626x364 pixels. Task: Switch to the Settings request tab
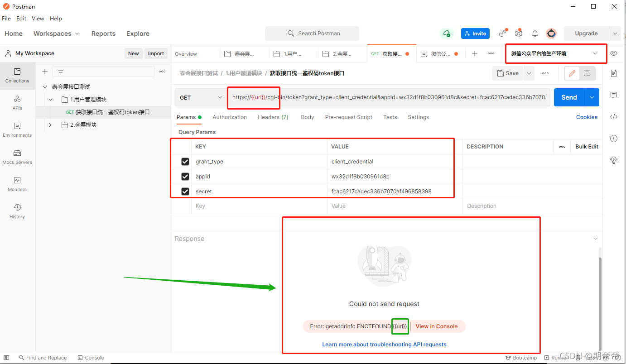pyautogui.click(x=419, y=117)
